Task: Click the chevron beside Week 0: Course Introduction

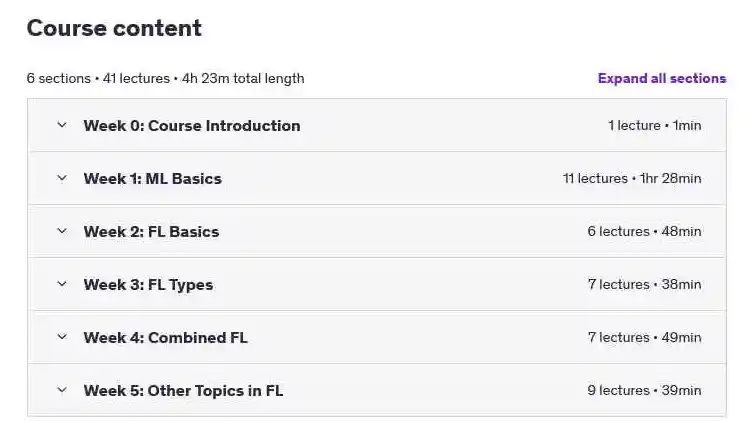Action: coord(62,125)
